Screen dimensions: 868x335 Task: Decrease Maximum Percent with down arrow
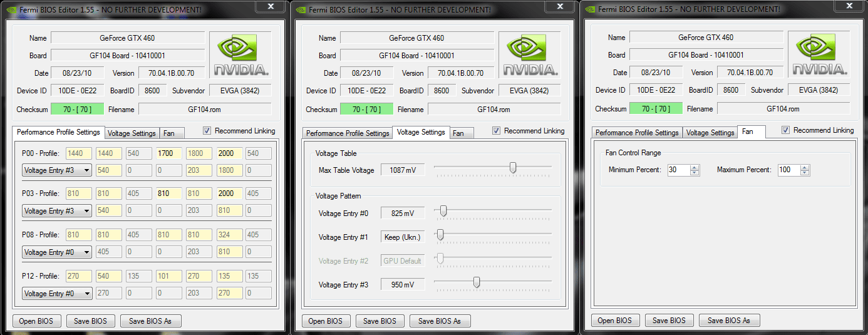pyautogui.click(x=805, y=173)
